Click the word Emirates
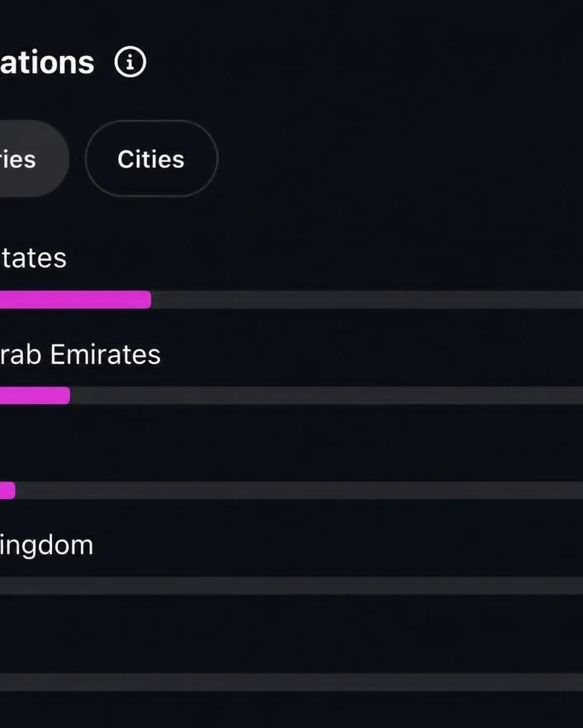 click(105, 354)
